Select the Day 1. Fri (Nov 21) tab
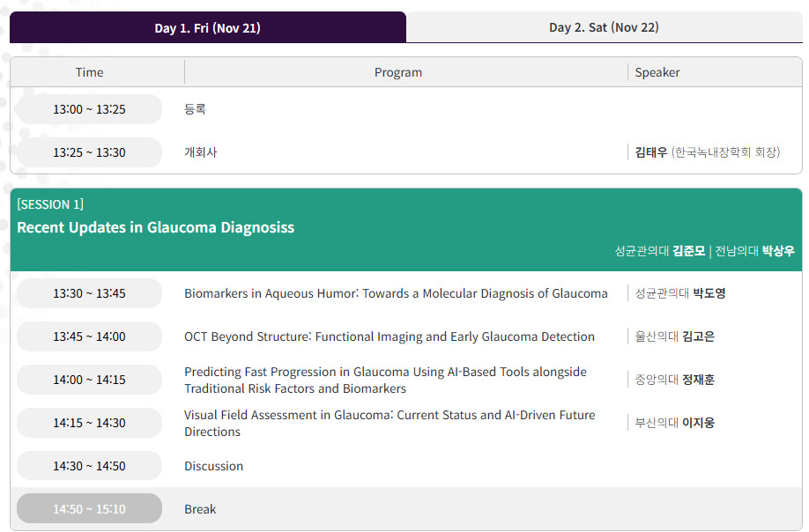The height and width of the screenshot is (532, 809). 207,28
